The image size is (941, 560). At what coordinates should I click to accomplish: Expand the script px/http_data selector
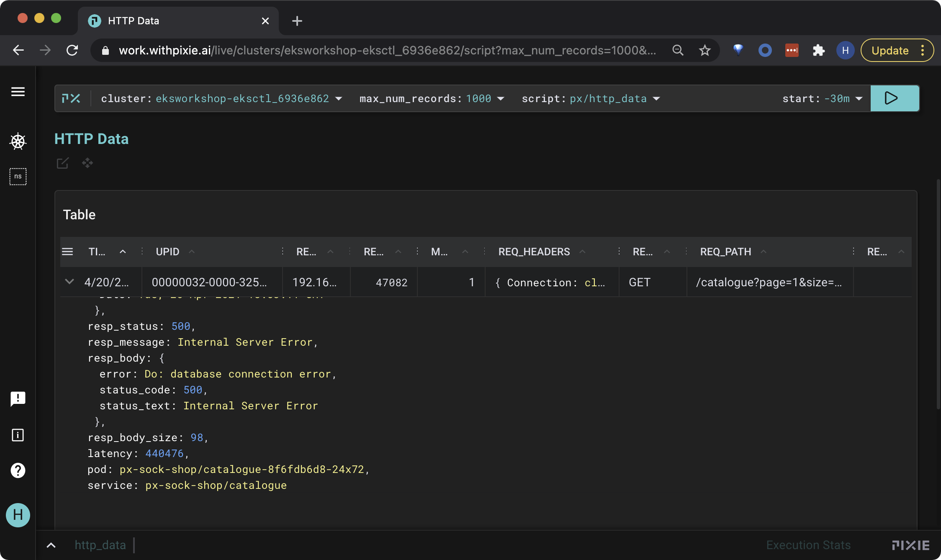656,99
